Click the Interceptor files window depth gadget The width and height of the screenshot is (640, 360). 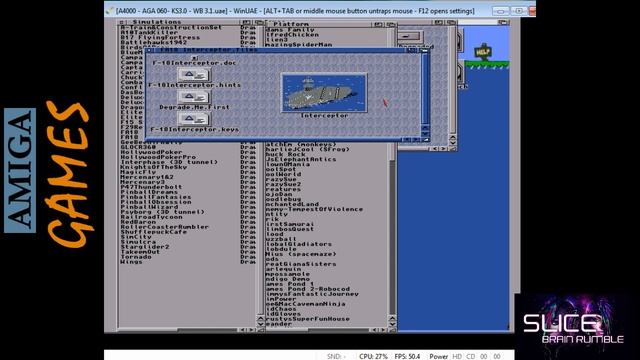(425, 50)
